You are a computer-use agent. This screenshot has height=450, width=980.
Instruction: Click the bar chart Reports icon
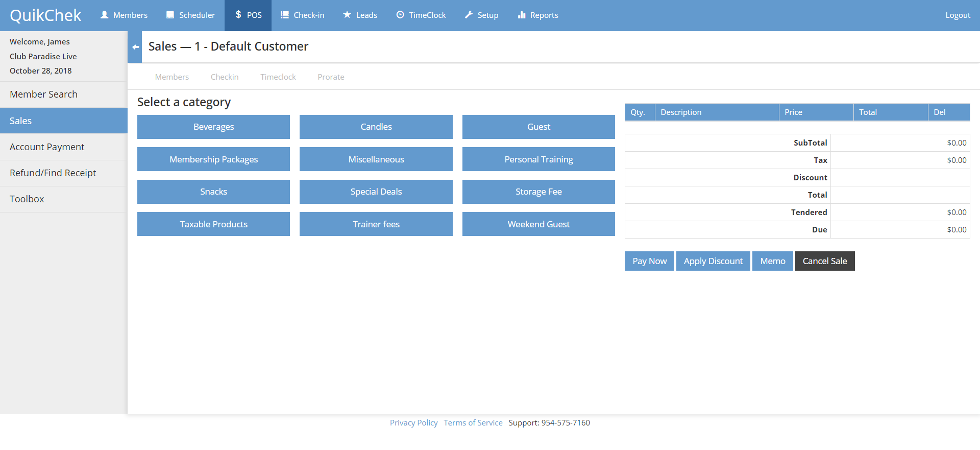pos(522,15)
